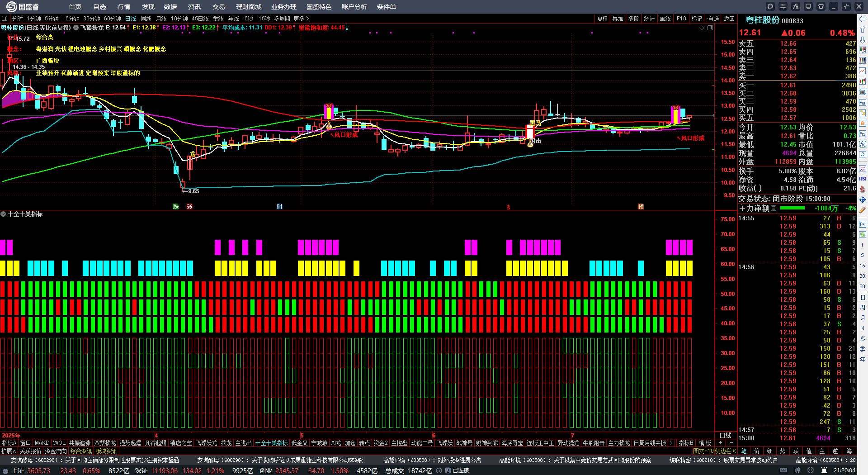Expand the 扩展 panel at bottom left

tap(9, 451)
